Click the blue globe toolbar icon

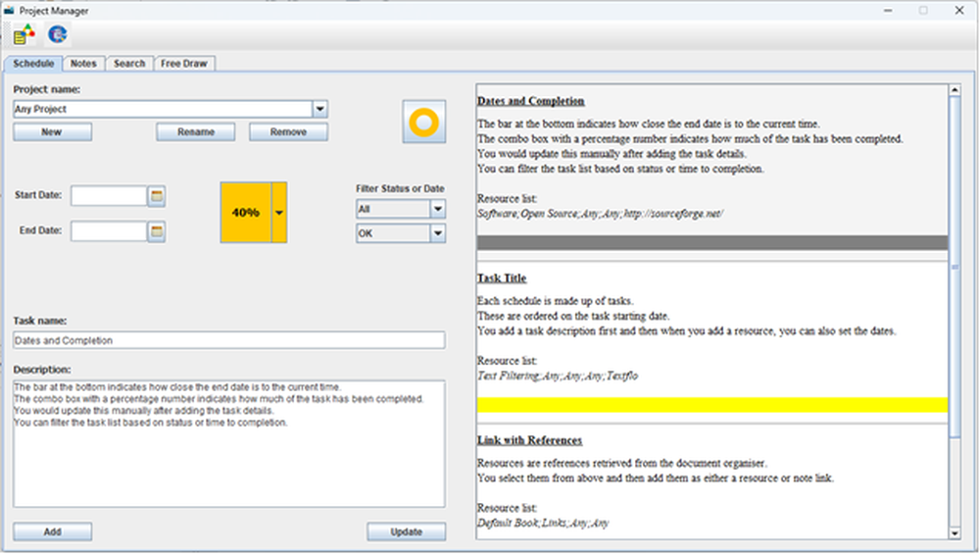point(58,34)
